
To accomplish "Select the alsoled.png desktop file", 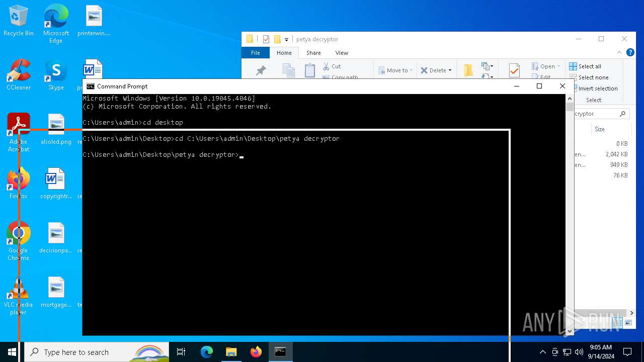I will click(56, 130).
